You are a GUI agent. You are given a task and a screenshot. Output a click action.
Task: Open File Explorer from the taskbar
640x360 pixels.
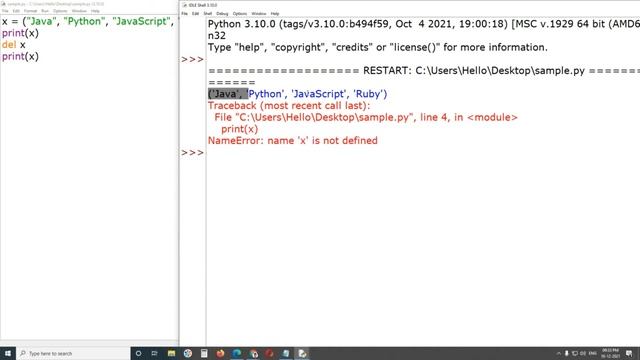pyautogui.click(x=171, y=353)
